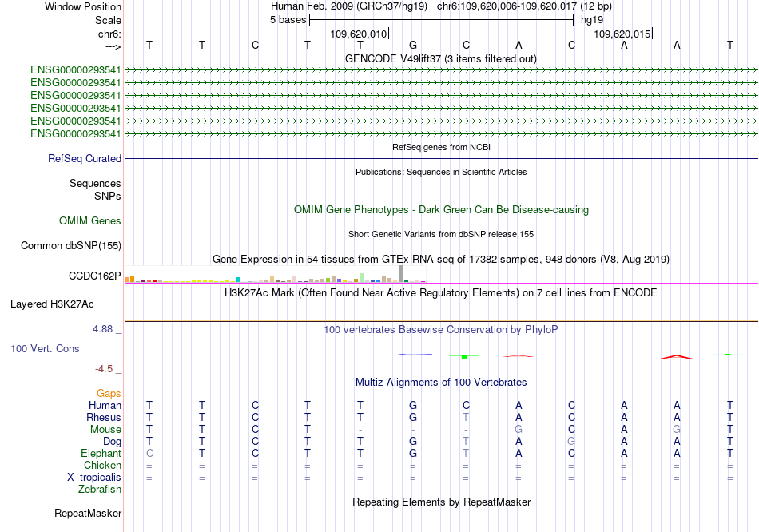This screenshot has height=532, width=759.
Task: Click the Window Position track label
Action: pyautogui.click(x=83, y=6)
